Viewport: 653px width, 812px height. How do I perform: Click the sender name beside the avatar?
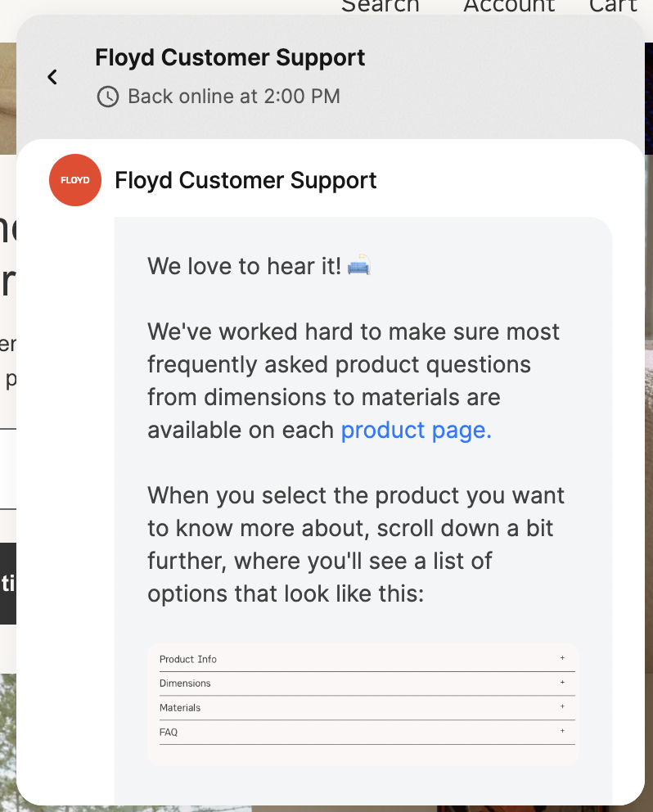pos(245,181)
